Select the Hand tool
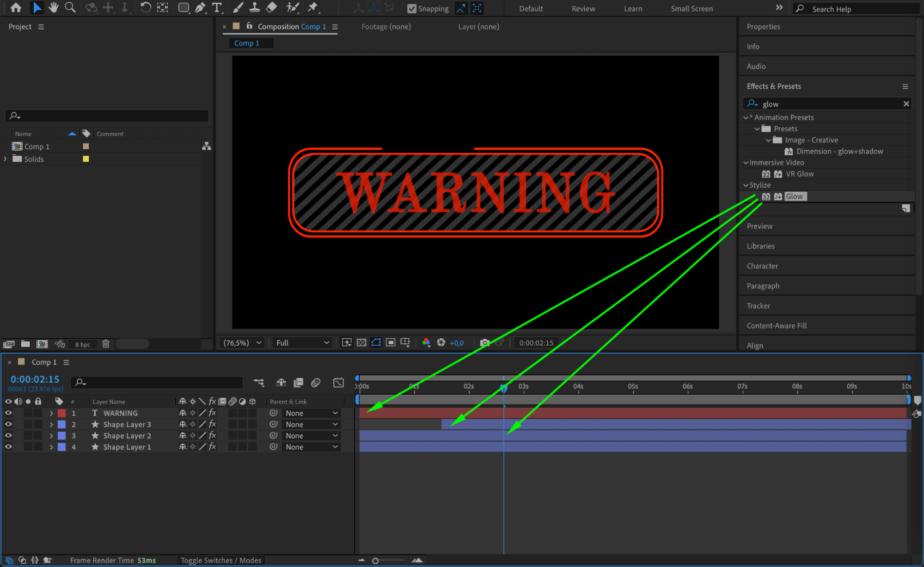 53,7
